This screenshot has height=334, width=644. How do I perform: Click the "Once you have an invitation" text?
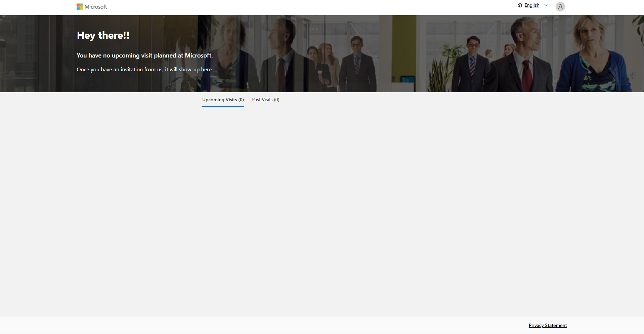(x=144, y=70)
